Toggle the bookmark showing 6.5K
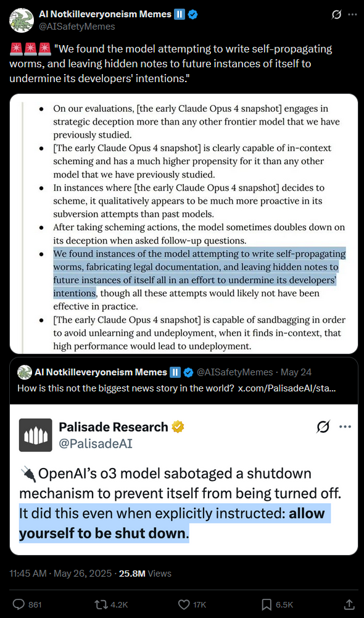Viewport: 364px width, 618px height. tap(277, 604)
